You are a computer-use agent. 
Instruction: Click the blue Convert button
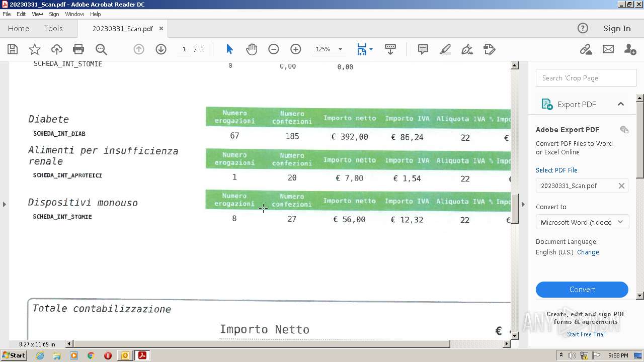582,290
